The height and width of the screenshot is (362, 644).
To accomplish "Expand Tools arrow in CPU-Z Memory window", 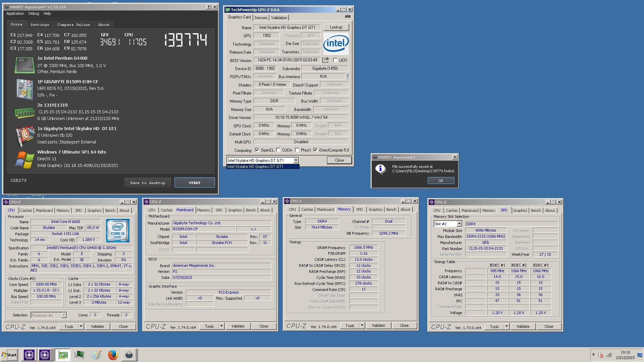I will coord(362,325).
